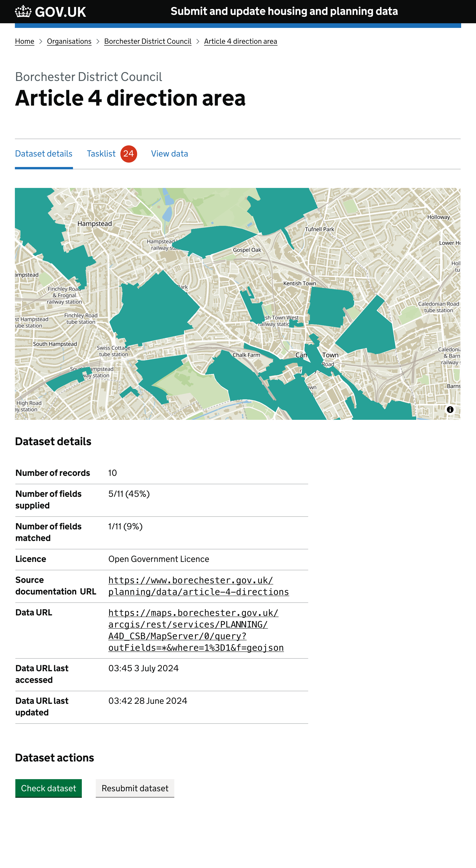The height and width of the screenshot is (868, 476).
Task: Switch to the View data tab
Action: [169, 154]
